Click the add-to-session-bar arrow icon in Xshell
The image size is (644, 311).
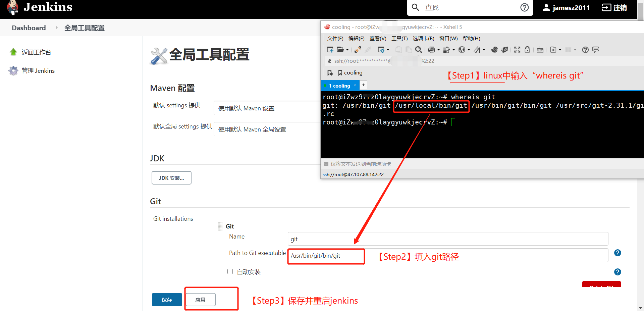tap(330, 73)
